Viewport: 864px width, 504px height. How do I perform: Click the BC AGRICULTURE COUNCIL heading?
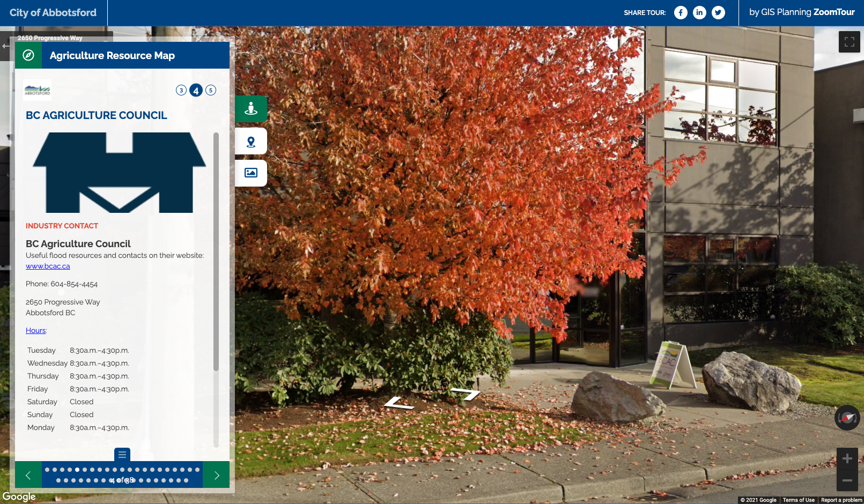(x=97, y=115)
